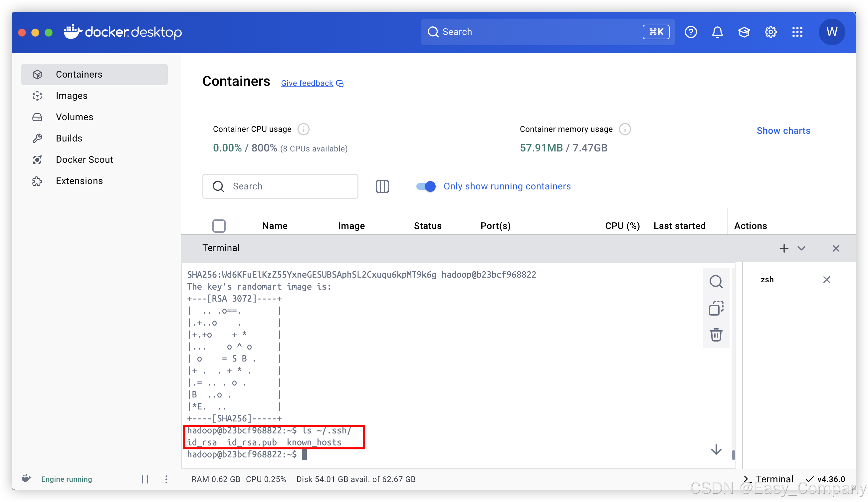Open the apps grid icon
The height and width of the screenshot is (502, 868).
point(797,32)
